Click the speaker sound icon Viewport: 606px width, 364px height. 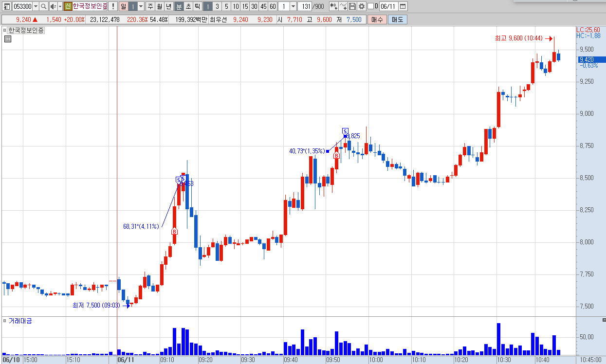[x=53, y=6]
